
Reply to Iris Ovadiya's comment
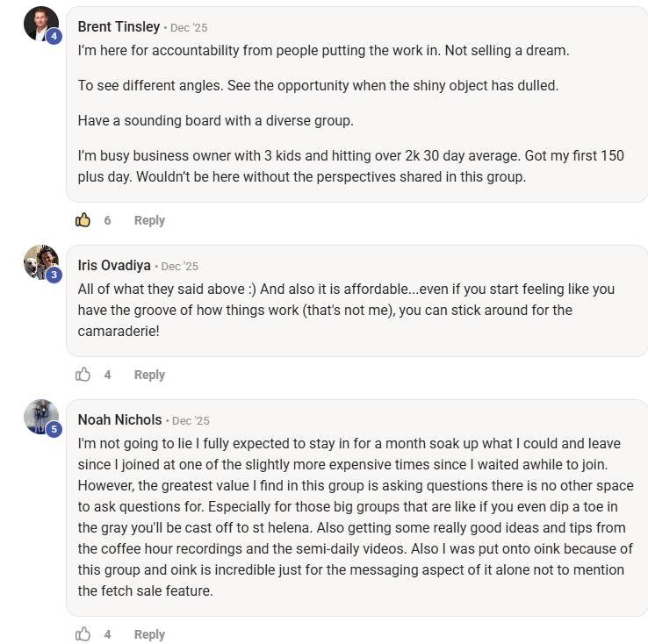149,375
